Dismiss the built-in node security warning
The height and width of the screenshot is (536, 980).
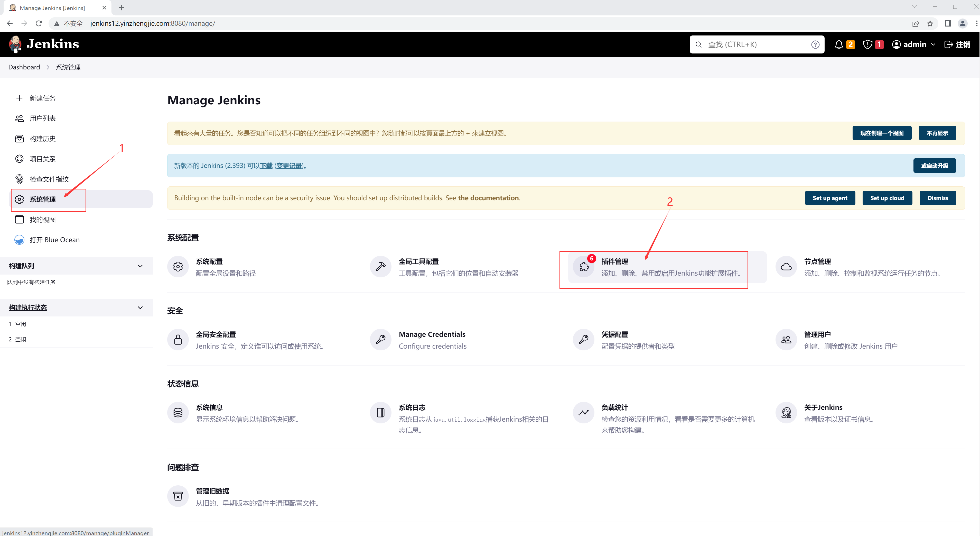click(x=937, y=198)
